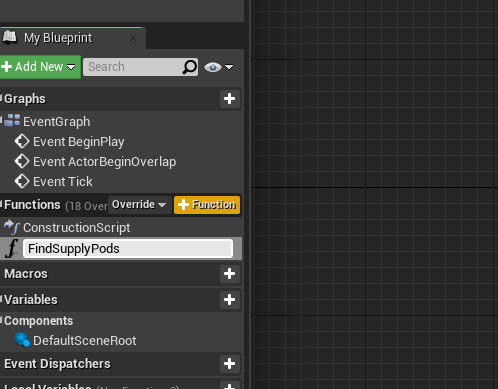The image size is (498, 389).
Task: Select the EventGraph graph icon
Action: [x=12, y=121]
